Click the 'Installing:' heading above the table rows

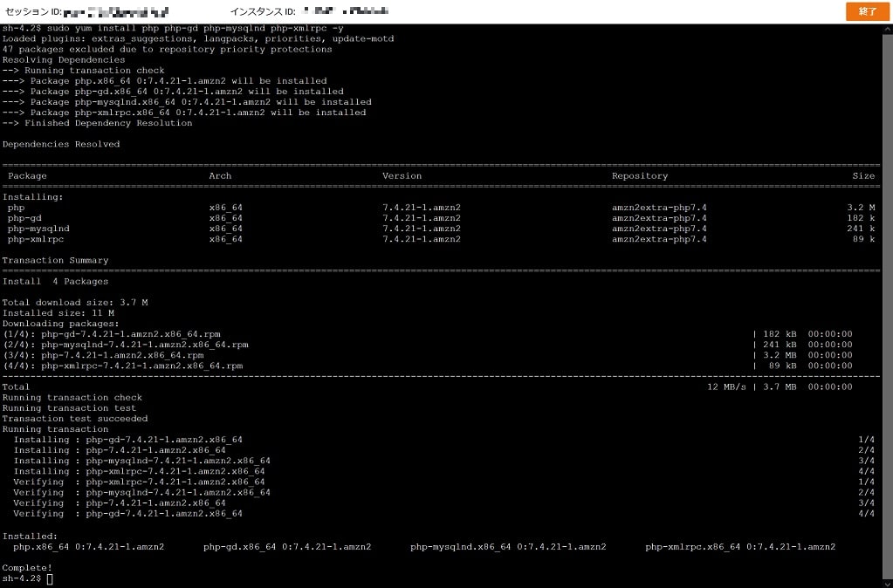click(x=33, y=197)
